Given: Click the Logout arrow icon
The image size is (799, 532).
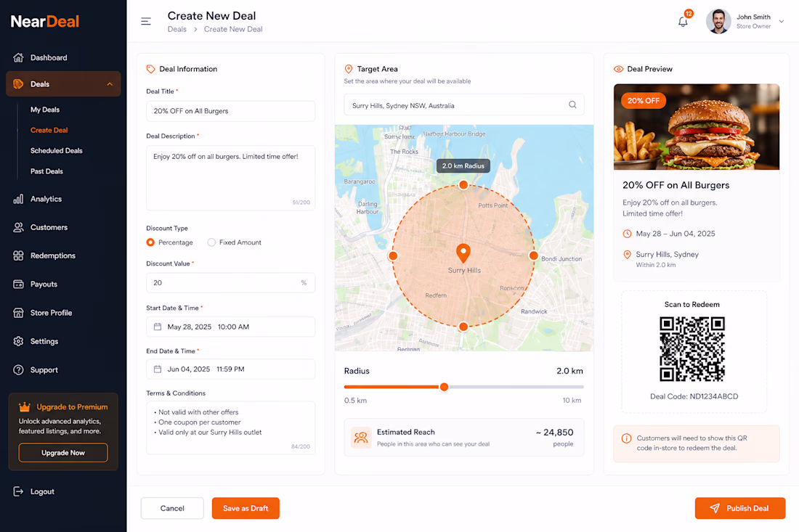Looking at the screenshot, I should coord(18,491).
